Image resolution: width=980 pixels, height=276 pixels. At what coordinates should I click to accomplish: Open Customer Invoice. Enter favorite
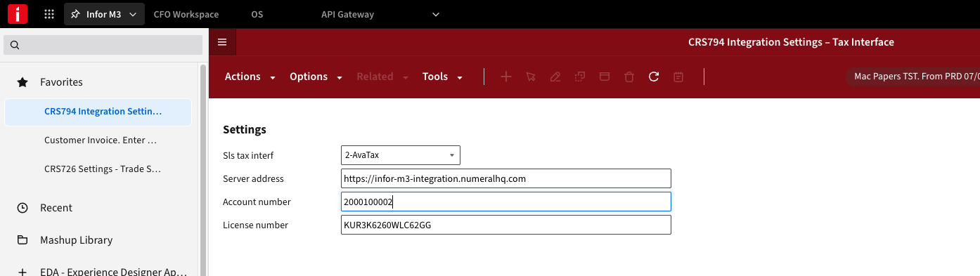pyautogui.click(x=100, y=140)
